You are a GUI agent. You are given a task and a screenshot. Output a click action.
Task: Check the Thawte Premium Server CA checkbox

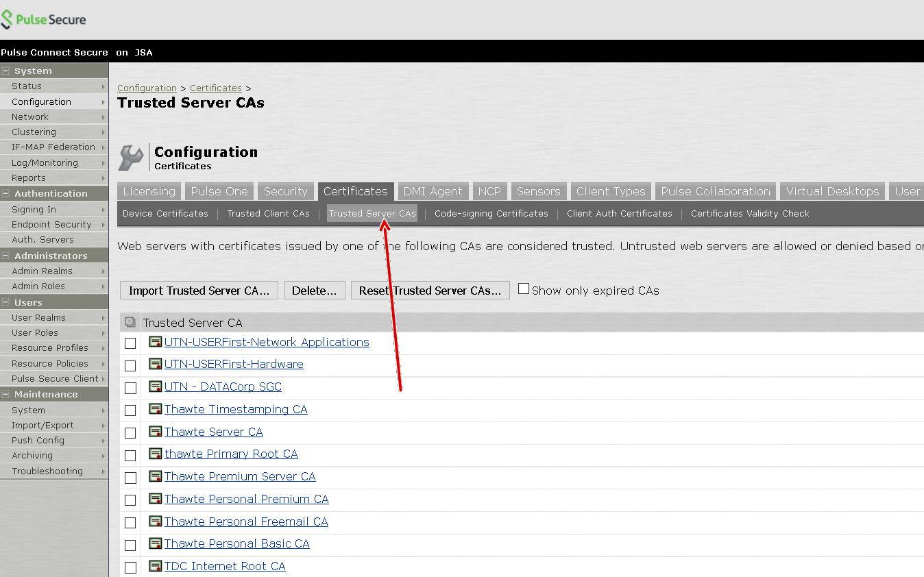[130, 478]
